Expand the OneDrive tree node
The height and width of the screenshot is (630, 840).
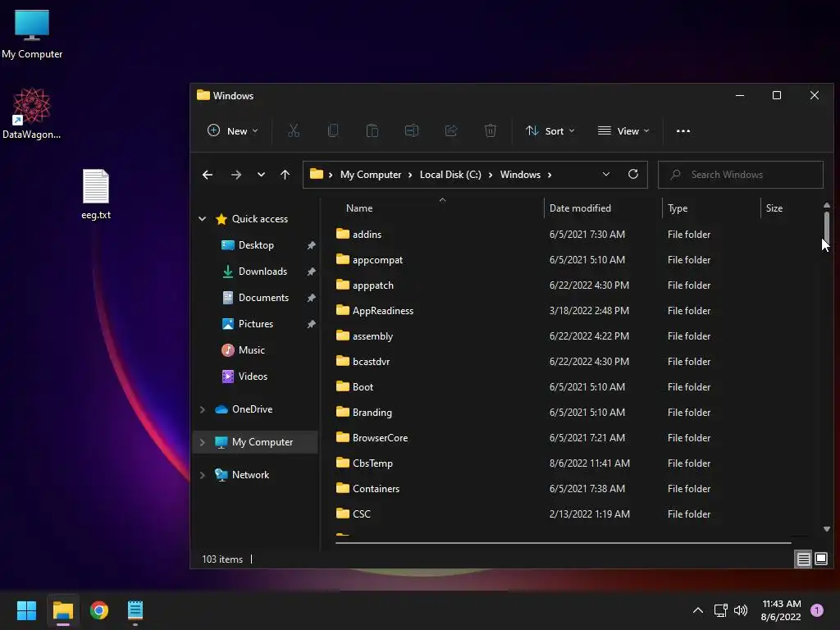click(x=203, y=409)
